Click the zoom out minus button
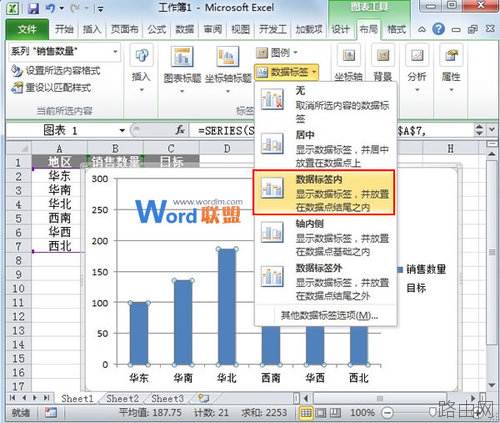This screenshot has width=500, height=423. (x=387, y=413)
